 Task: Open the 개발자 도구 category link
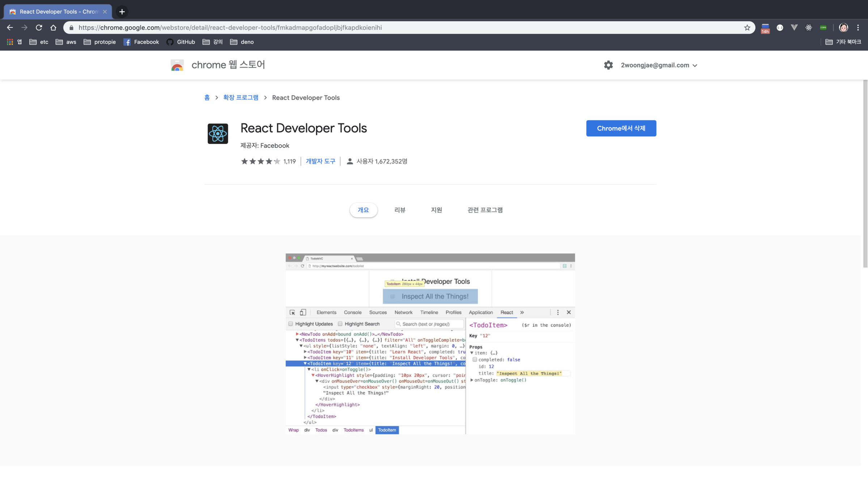click(x=320, y=161)
